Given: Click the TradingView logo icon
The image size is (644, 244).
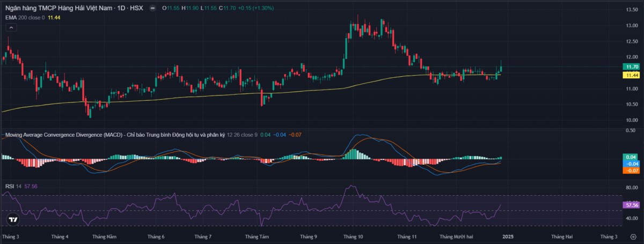Looking at the screenshot, I should 13,220.
